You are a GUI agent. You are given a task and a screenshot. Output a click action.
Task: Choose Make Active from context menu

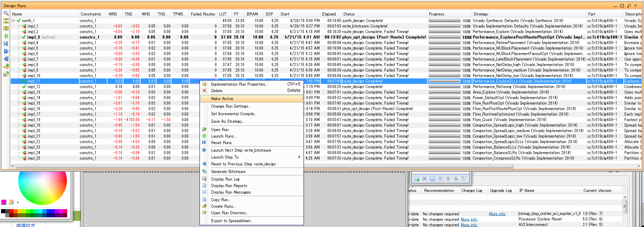pyautogui.click(x=252, y=99)
